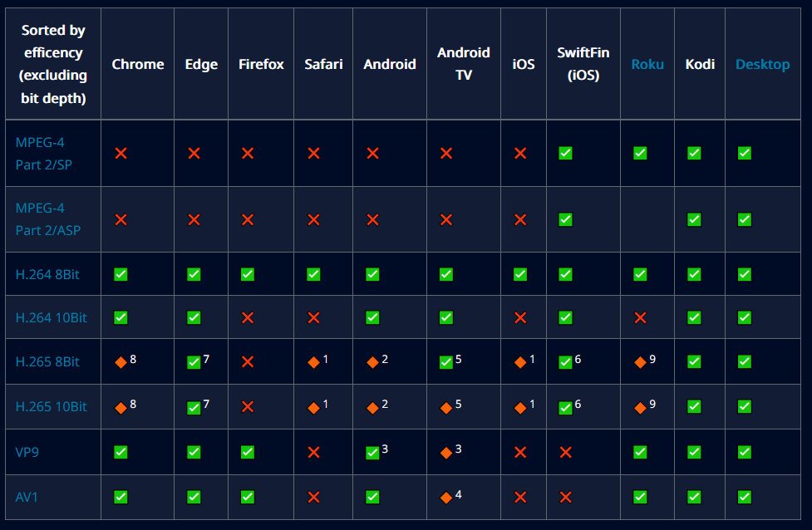Click green check for SwiftFin MPEG-4 Part 2/SP
812x530 pixels.
pos(565,153)
